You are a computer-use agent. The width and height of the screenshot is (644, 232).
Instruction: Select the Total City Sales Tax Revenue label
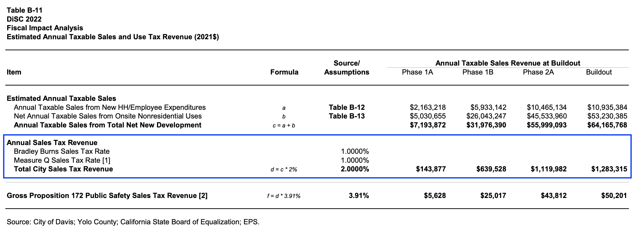(63, 169)
